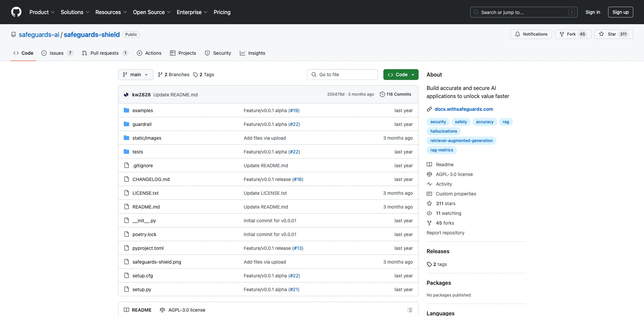Open commit history with the 116 Commits link
The width and height of the screenshot is (644, 316).
tap(395, 94)
